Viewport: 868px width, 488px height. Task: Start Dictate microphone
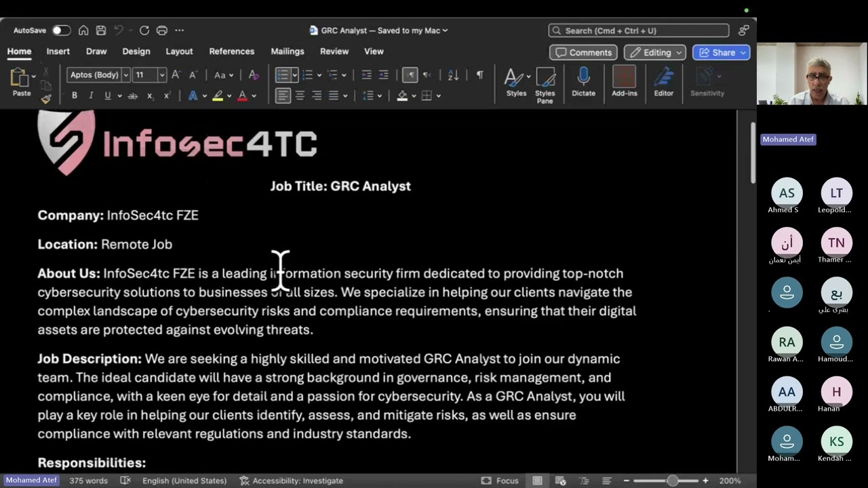(x=583, y=82)
